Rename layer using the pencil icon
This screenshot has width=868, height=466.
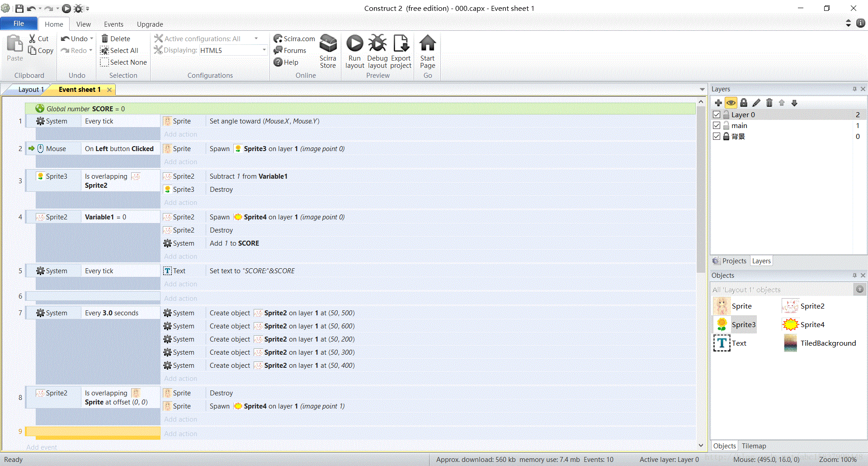(756, 103)
